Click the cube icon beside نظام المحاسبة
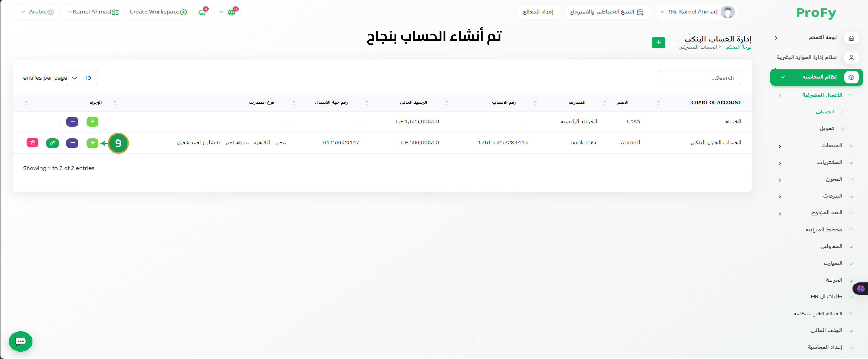The height and width of the screenshot is (359, 868). tap(851, 77)
